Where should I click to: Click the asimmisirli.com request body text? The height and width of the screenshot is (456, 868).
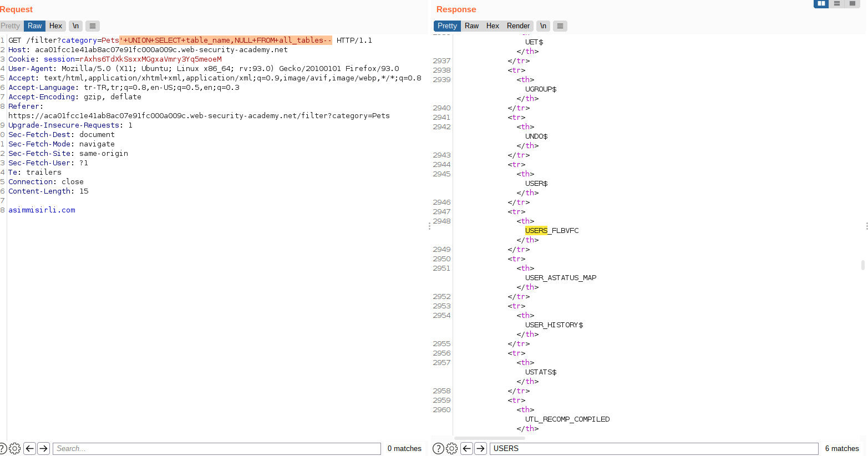42,210
